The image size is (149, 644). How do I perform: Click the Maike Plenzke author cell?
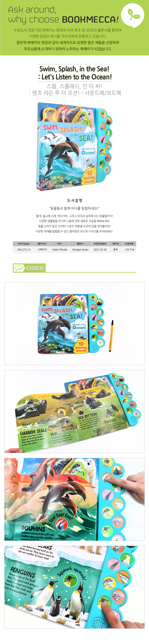(60, 249)
